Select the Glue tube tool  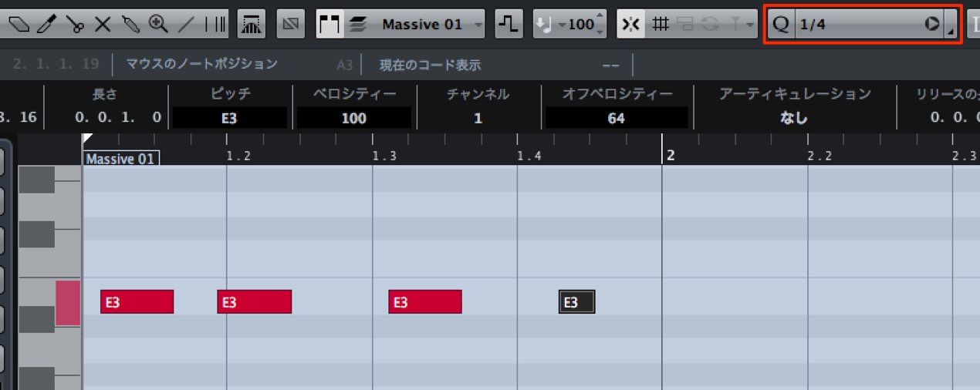130,24
